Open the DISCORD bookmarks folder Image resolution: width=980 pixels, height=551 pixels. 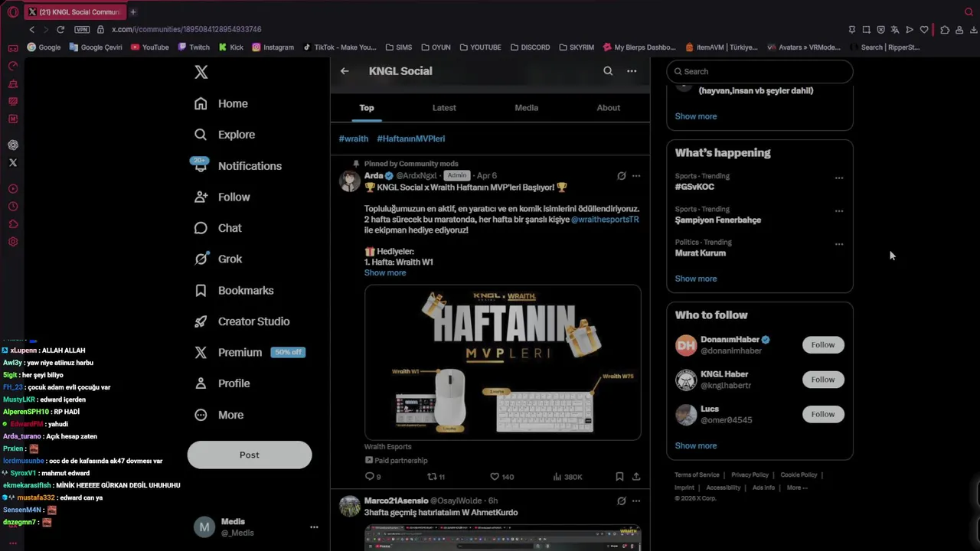(x=530, y=47)
